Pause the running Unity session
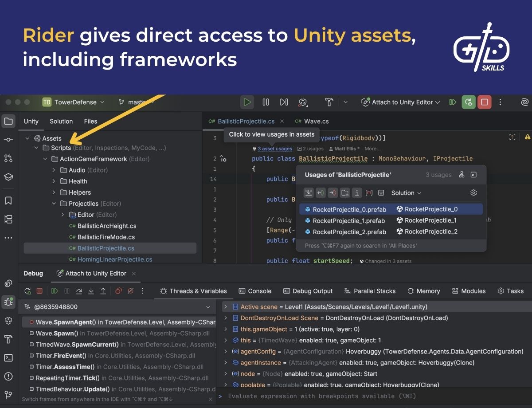532x408 pixels. pos(266,102)
